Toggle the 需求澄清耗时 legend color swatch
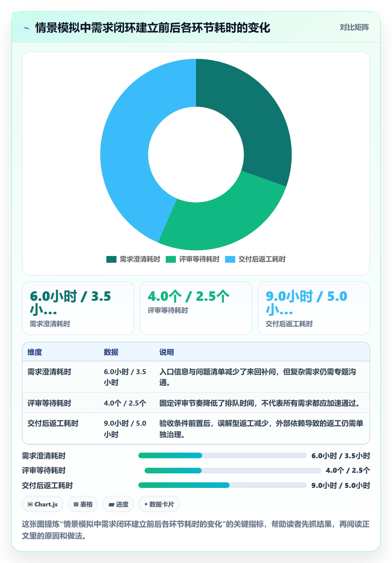392x563 pixels. point(111,259)
